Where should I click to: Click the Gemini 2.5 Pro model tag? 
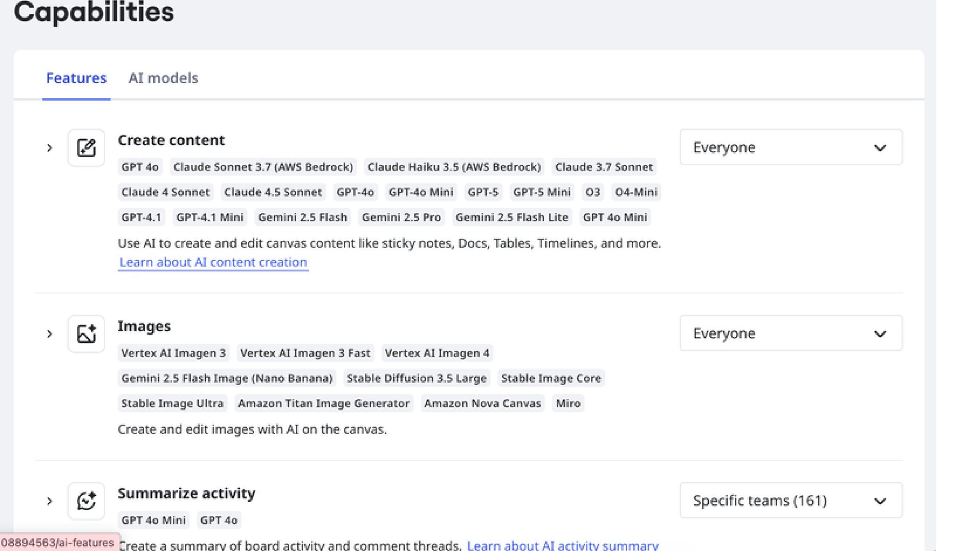(x=401, y=217)
